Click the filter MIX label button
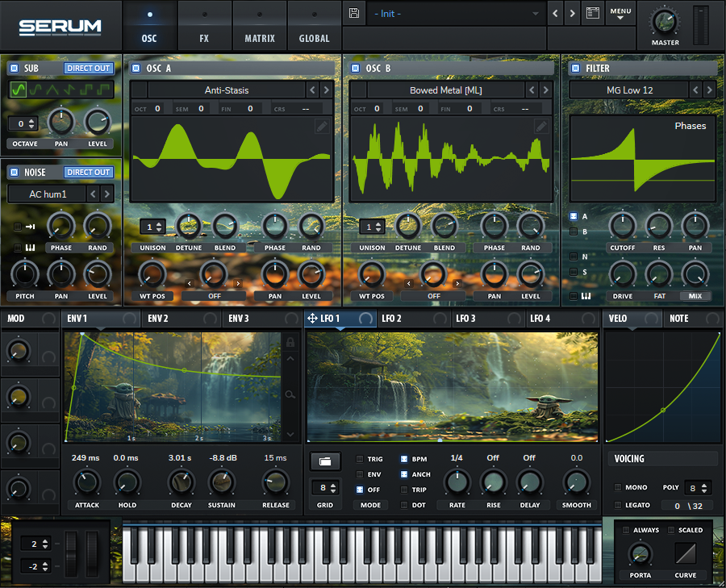 [695, 296]
